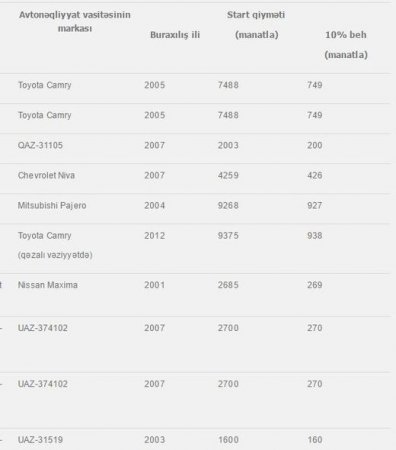Select the Nissan Maxima row name
This screenshot has width=396, height=450.
pyautogui.click(x=48, y=285)
